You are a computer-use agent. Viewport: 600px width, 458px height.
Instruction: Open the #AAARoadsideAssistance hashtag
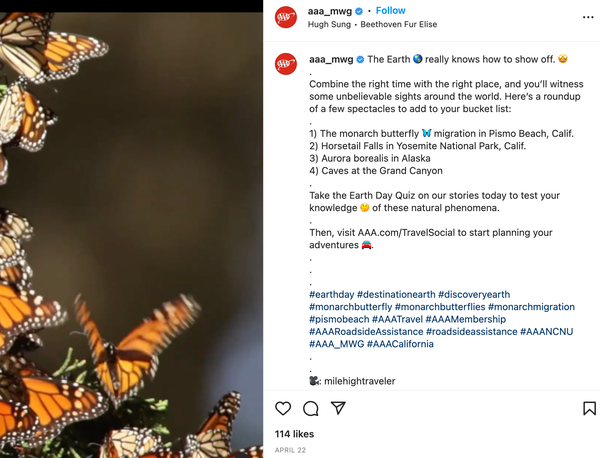coord(366,331)
